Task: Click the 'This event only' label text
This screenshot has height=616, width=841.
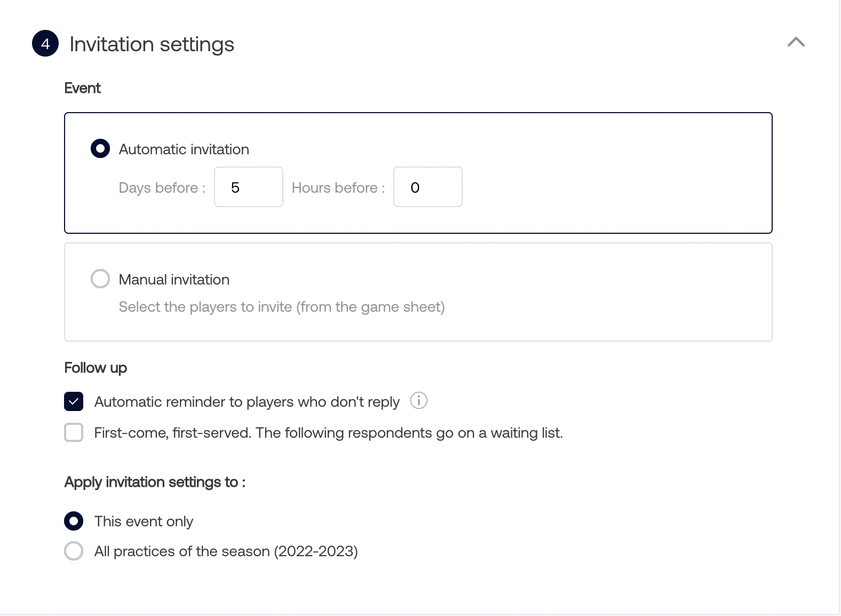Action: coord(144,522)
